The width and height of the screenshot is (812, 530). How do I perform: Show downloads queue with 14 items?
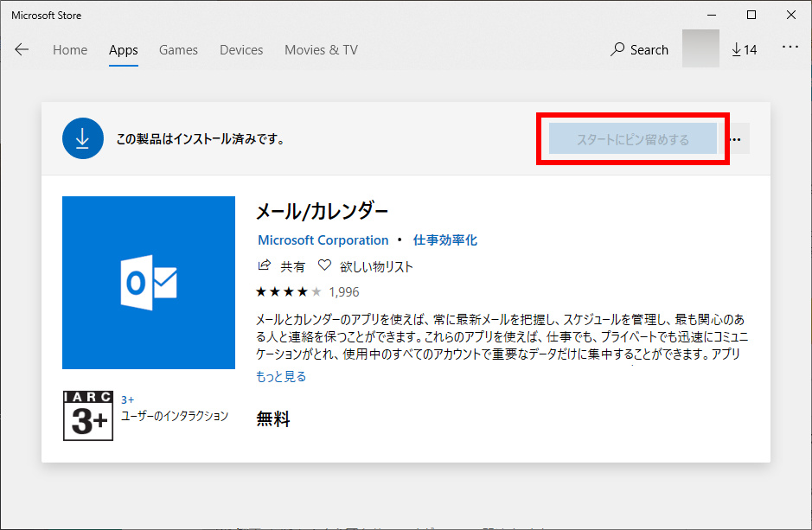tap(745, 49)
